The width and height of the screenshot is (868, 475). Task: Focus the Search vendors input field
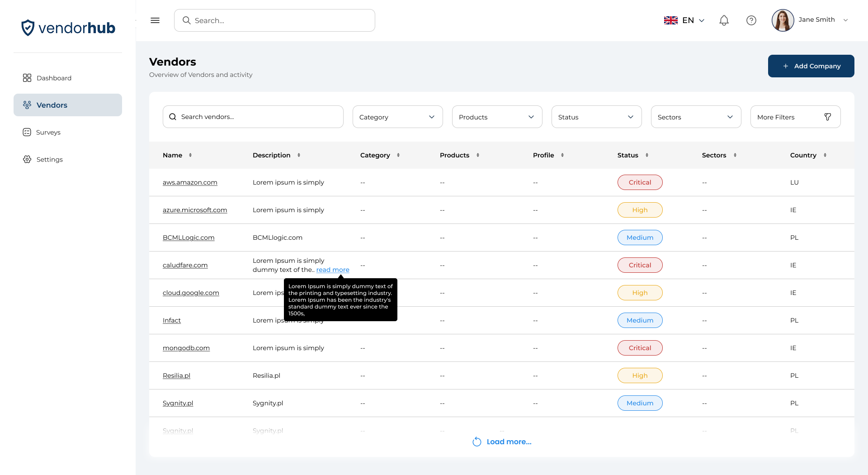click(258, 117)
